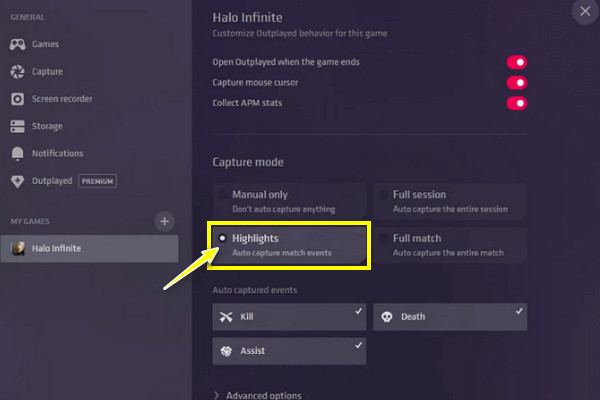Screen dimensions: 600x400
Task: Click the Notifications bell icon
Action: (17, 153)
